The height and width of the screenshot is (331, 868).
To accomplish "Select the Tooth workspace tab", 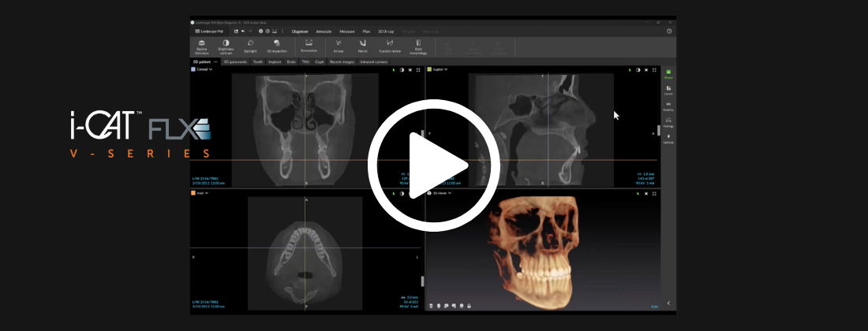I will point(258,62).
